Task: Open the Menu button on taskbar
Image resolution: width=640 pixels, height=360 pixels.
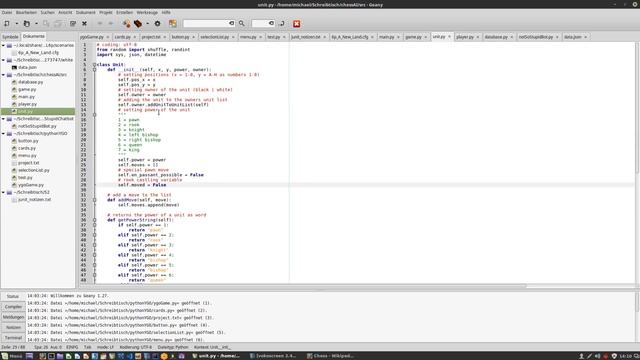Action: pos(12,356)
